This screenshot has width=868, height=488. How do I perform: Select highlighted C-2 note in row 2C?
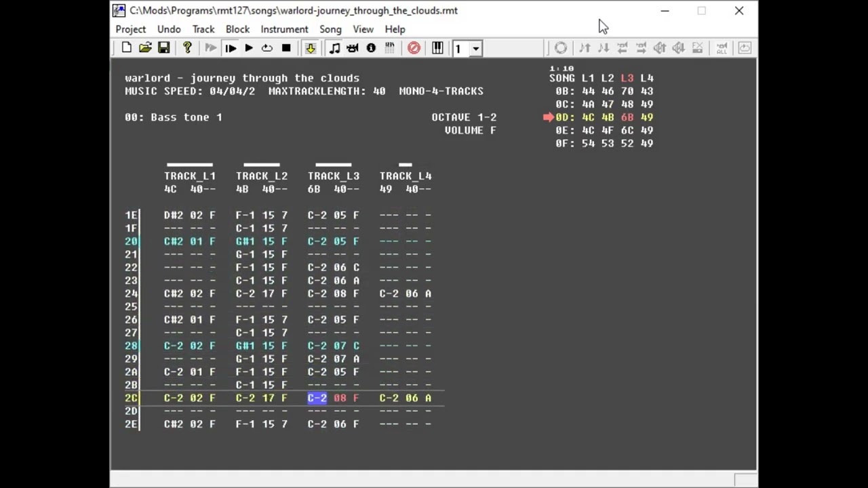pyautogui.click(x=317, y=398)
